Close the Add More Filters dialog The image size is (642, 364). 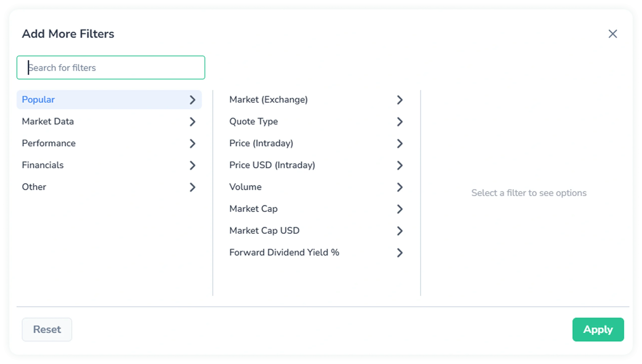click(613, 34)
